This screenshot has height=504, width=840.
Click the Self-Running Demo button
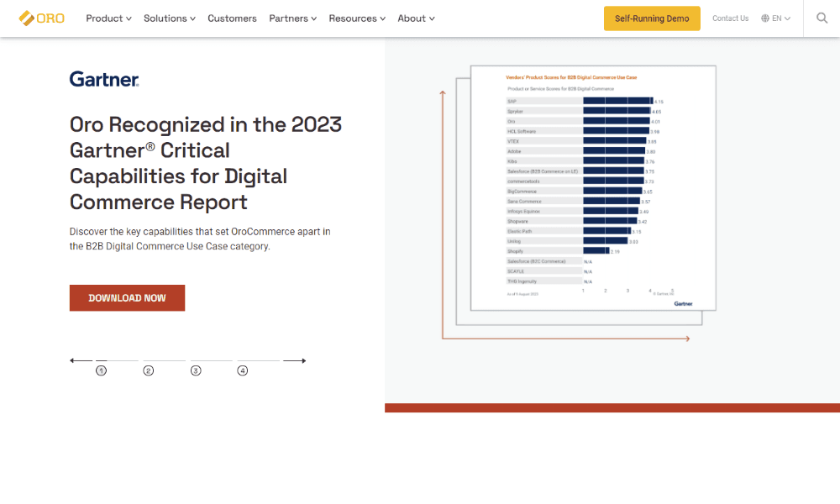coord(652,18)
